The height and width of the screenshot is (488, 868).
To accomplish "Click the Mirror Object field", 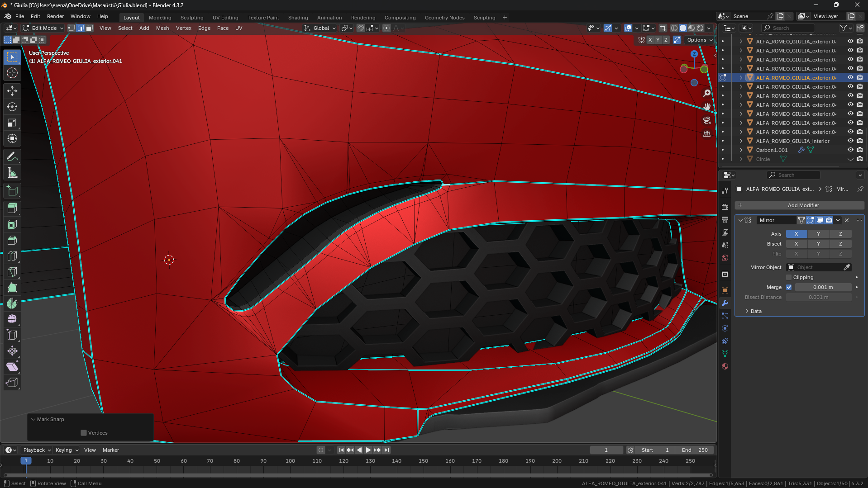I will (820, 267).
